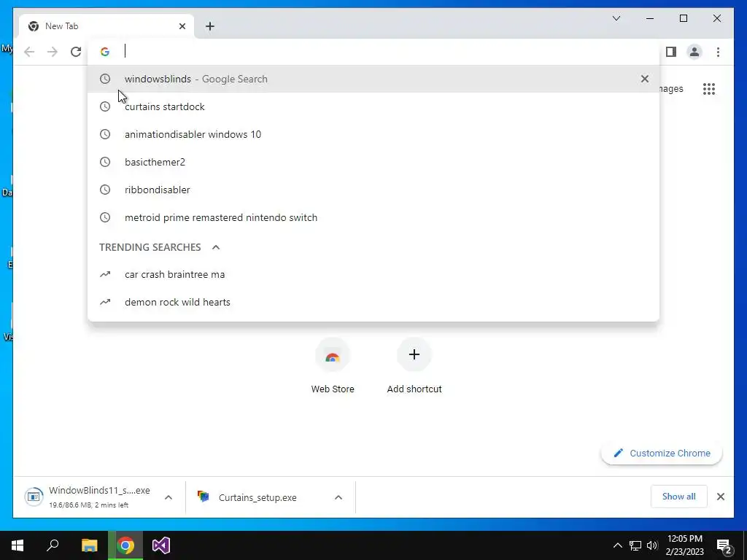Screen dimensions: 747x560
Task: Remove the windowsblinds suggestion with the X
Action: click(x=645, y=79)
